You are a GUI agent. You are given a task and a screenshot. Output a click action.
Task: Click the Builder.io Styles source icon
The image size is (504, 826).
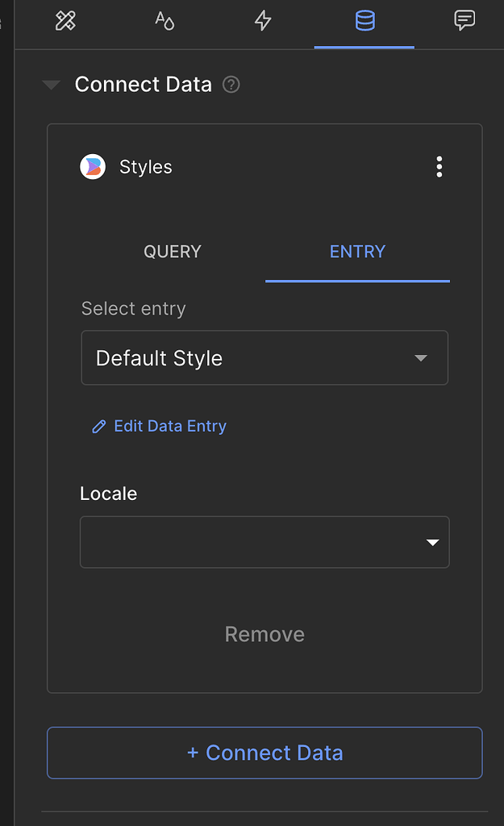click(x=92, y=166)
